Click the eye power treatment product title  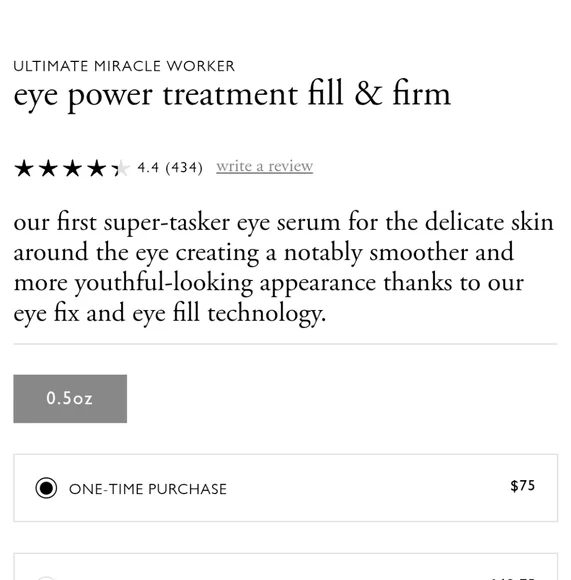(x=232, y=95)
